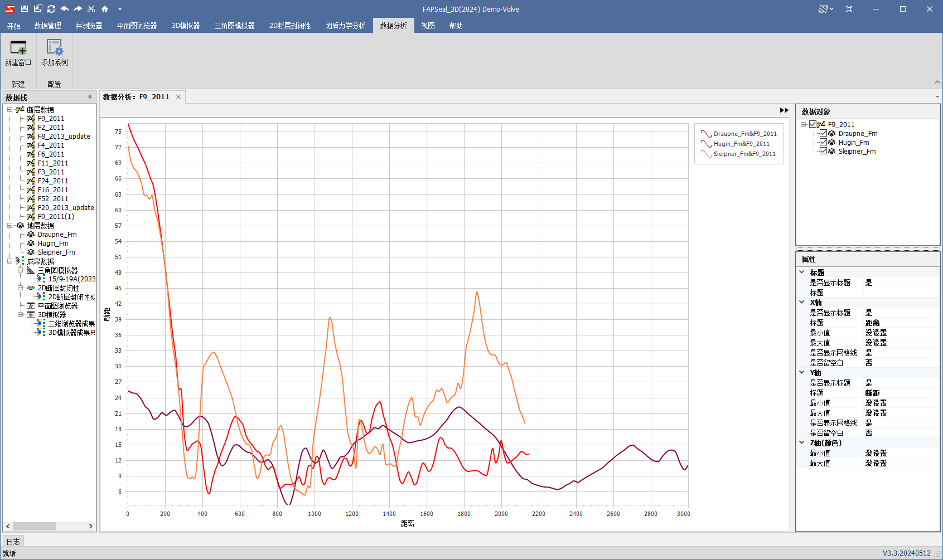Open the 开始 ribbon tab
This screenshot has width=943, height=560.
tap(14, 26)
